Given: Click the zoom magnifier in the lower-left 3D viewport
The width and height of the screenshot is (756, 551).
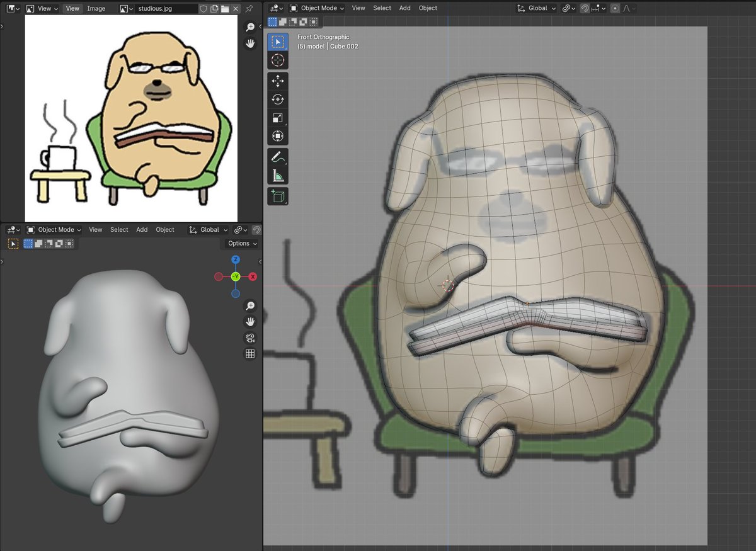Looking at the screenshot, I should tap(250, 305).
